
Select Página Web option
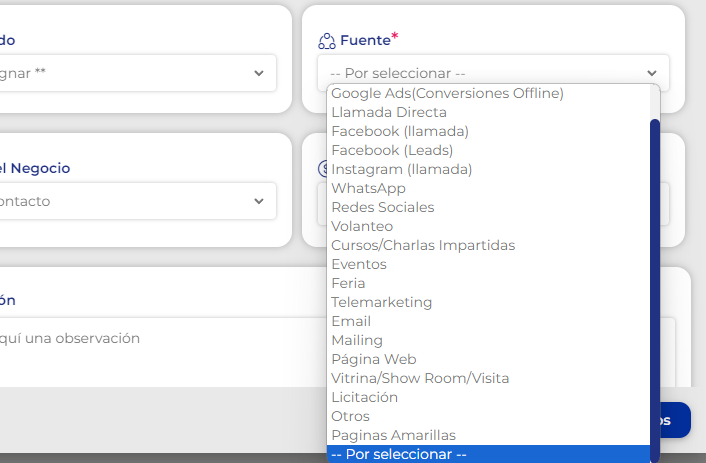(x=374, y=359)
